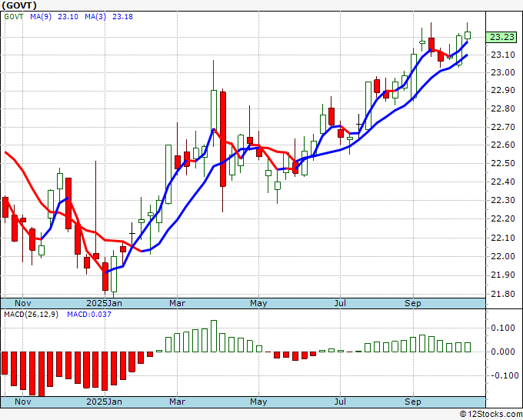Image resolution: width=523 pixels, height=420 pixels.
Task: Click the 23.10 value beside MA(9) legend
Action: coord(68,17)
